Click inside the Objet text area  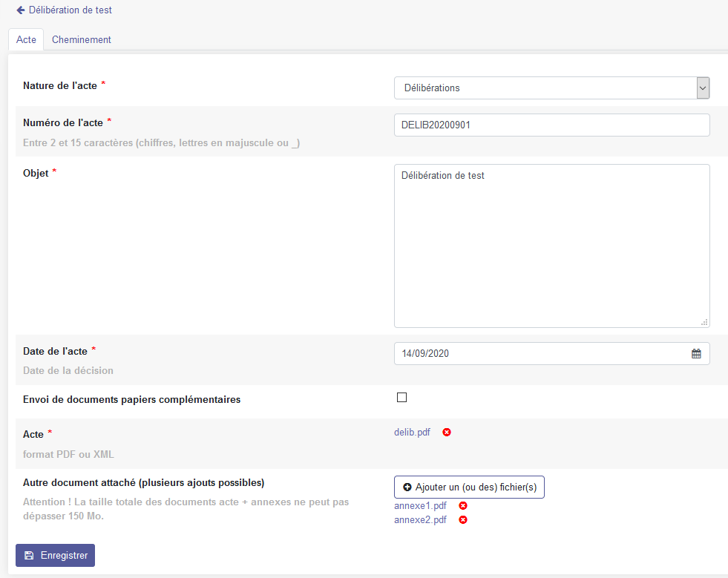point(551,246)
